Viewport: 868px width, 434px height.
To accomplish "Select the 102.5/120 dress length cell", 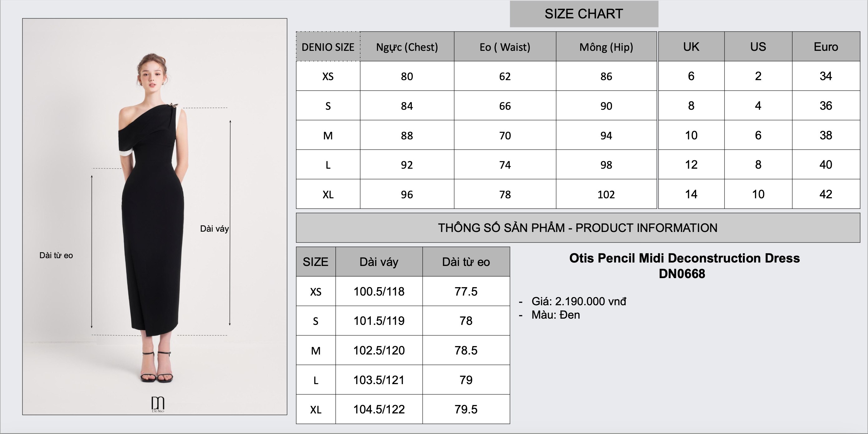I will tap(379, 350).
